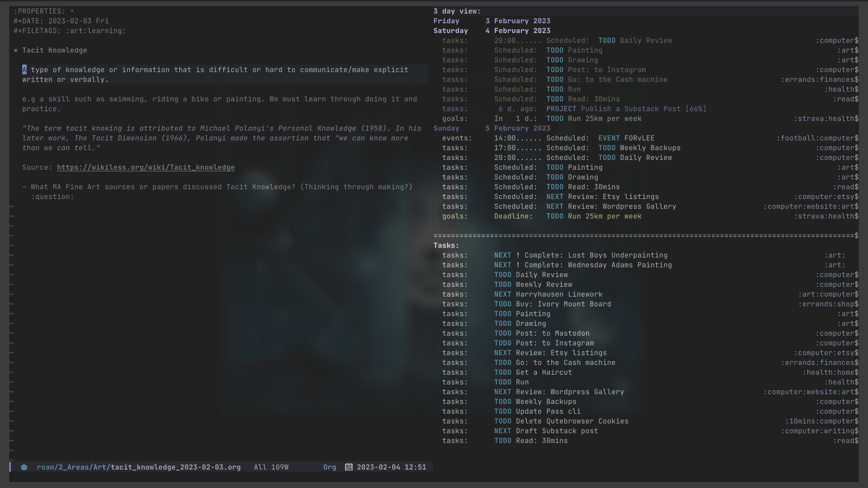Click the buffer state circle icon in the modeline
Image resolution: width=868 pixels, height=488 pixels.
[x=24, y=467]
